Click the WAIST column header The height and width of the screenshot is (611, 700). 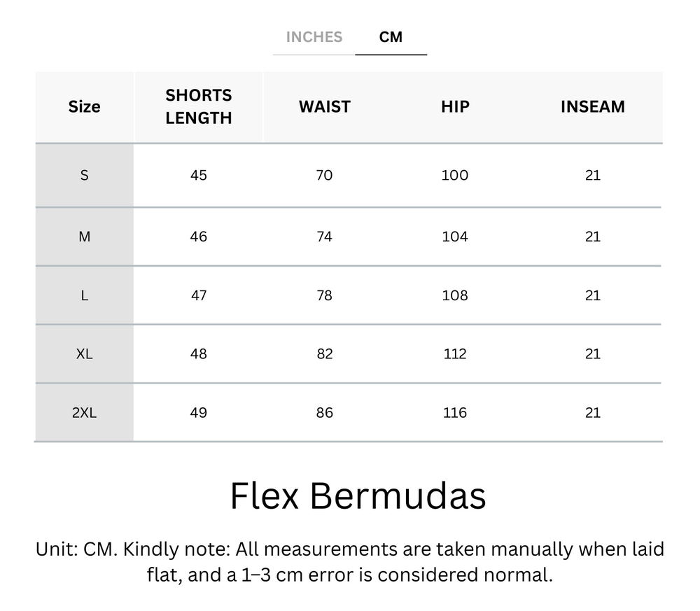[325, 106]
